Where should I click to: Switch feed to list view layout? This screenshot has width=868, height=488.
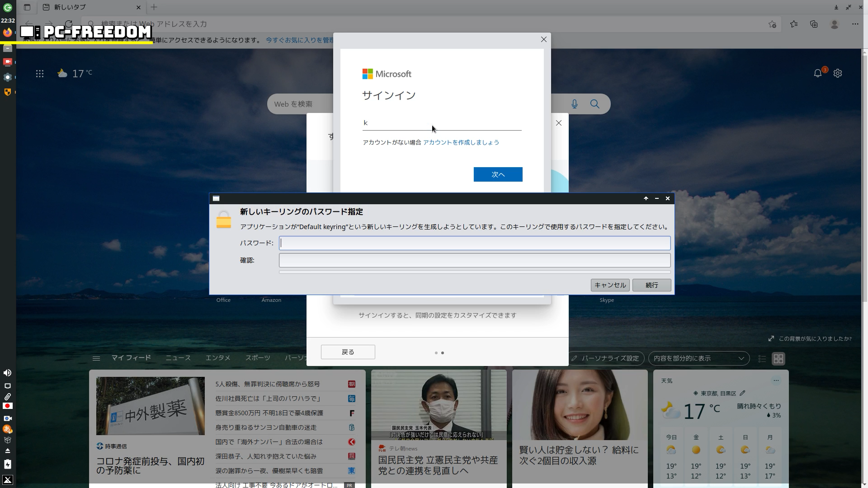coord(762,359)
